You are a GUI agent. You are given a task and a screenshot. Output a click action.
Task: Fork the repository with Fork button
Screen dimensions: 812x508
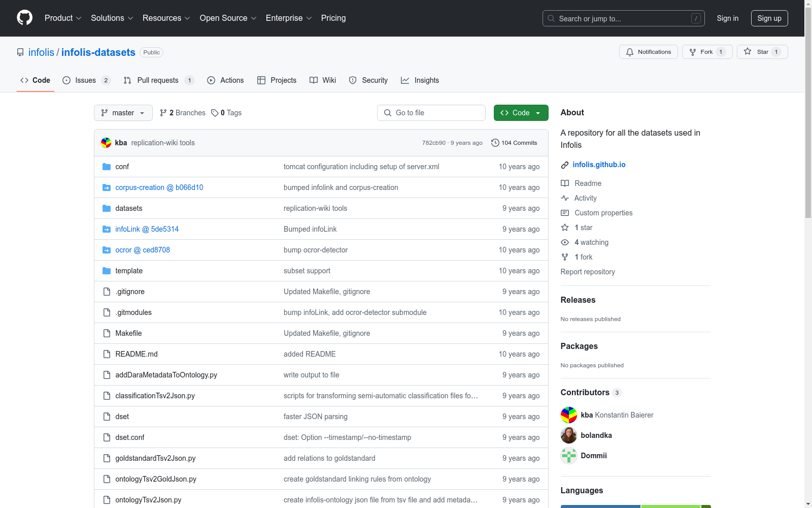[707, 52]
